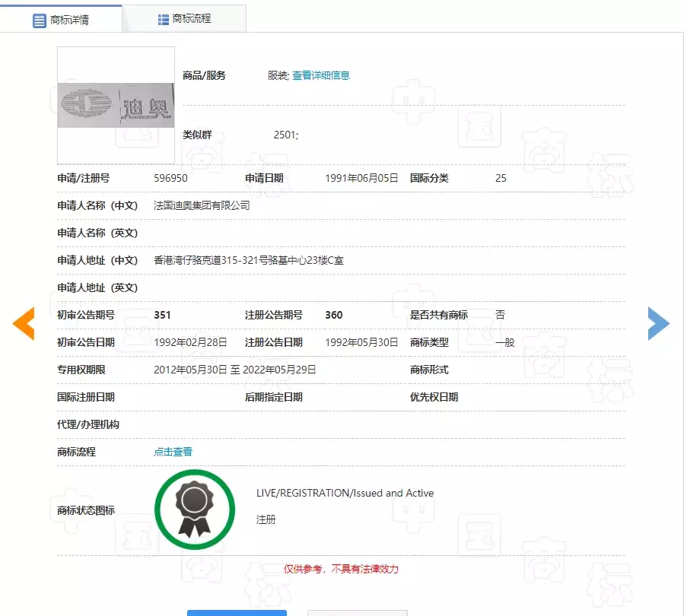Click the blue next-record arrow
Screen dimensions: 687x616
[x=658, y=324]
